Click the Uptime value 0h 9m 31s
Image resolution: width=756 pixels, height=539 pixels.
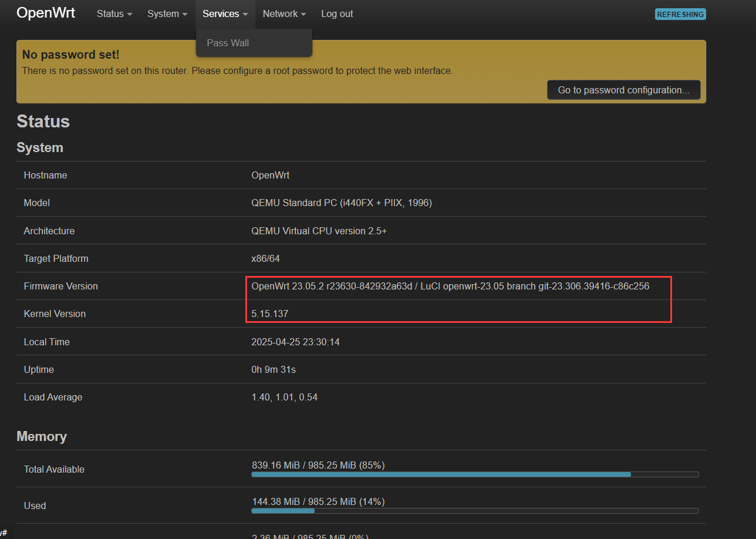tap(274, 369)
